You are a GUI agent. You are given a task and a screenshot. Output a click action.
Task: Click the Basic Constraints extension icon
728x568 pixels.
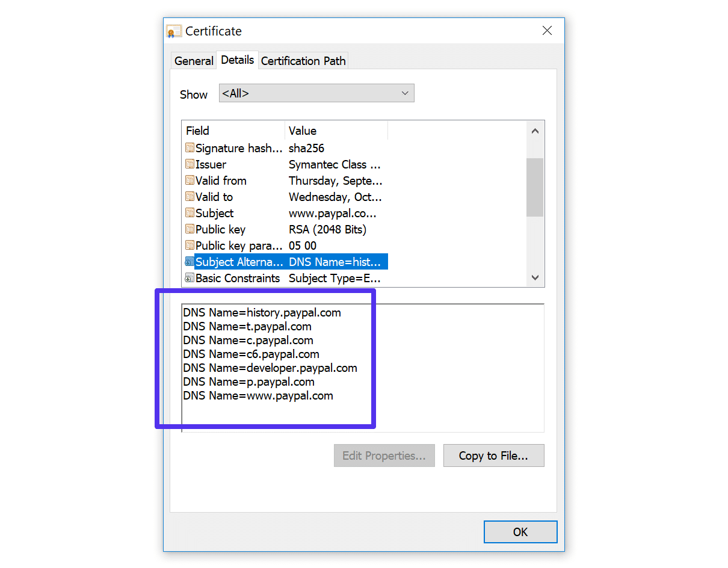coord(190,278)
